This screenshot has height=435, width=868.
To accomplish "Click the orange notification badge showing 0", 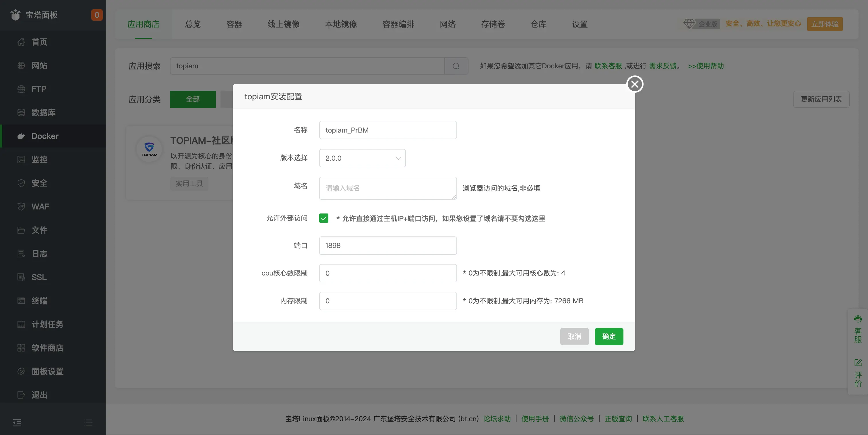I will coord(97,15).
